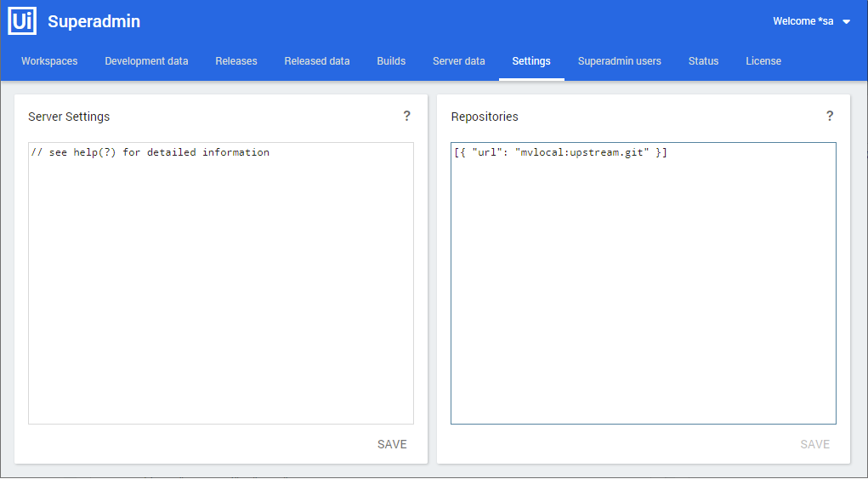Click the Superadmin title text

[x=94, y=21]
